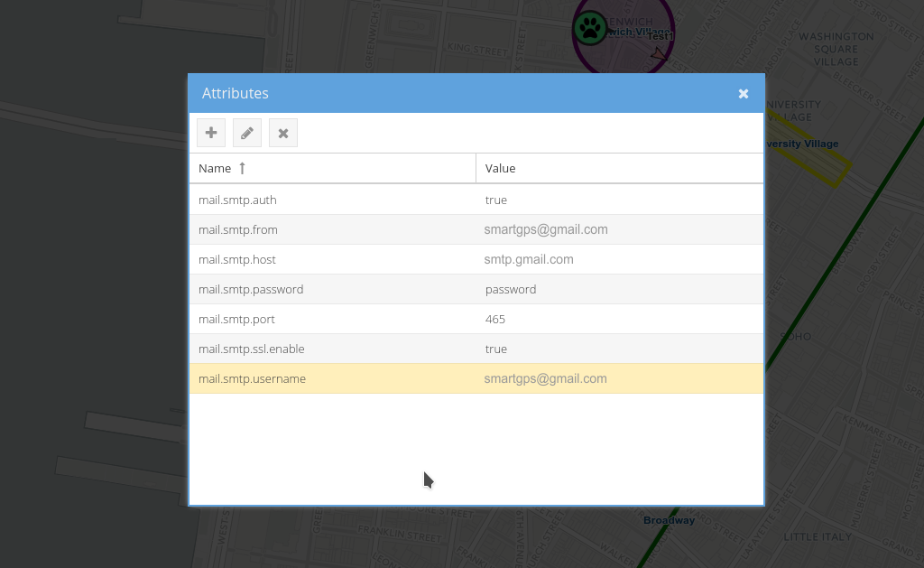Click the smartgps@gmail.com username value
The height and width of the screenshot is (568, 924).
(x=545, y=378)
